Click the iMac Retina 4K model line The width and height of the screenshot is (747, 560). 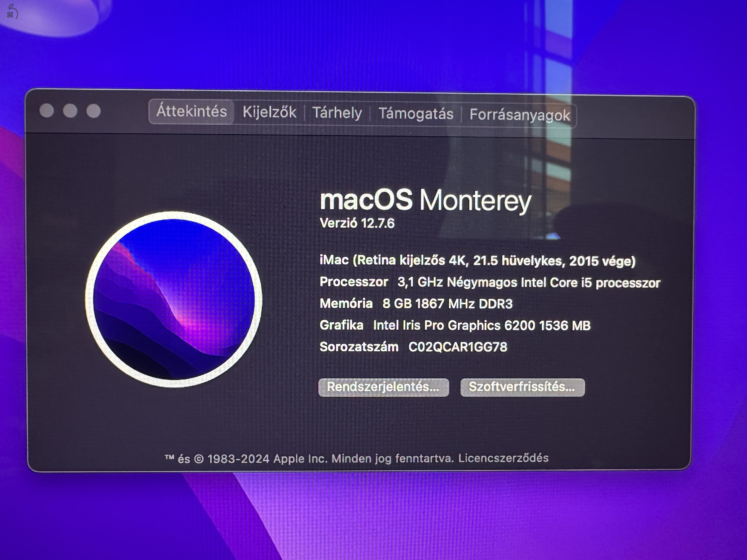[477, 261]
